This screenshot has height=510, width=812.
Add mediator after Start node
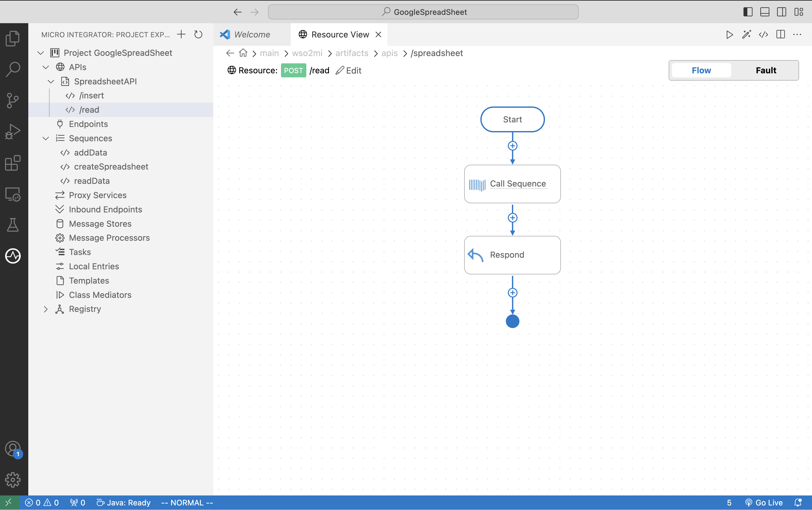(512, 146)
